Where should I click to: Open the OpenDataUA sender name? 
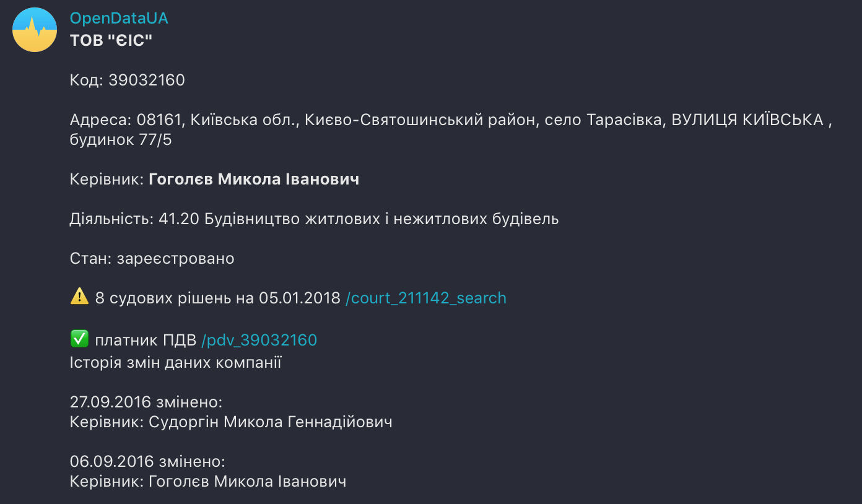coord(119,19)
